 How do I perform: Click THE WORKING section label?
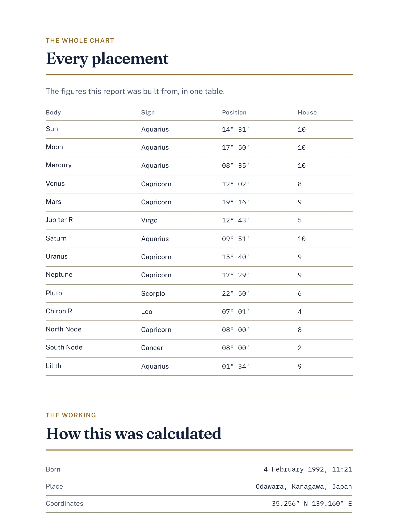pos(71,415)
